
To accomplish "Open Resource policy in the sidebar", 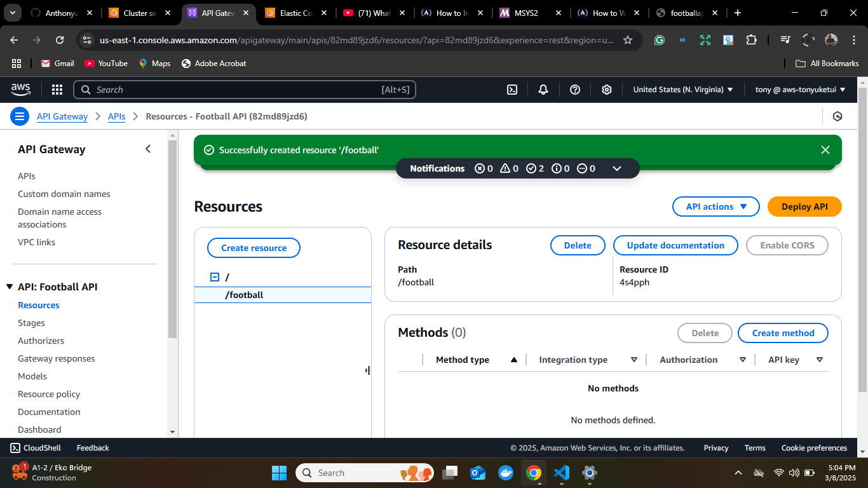I will coord(49,394).
